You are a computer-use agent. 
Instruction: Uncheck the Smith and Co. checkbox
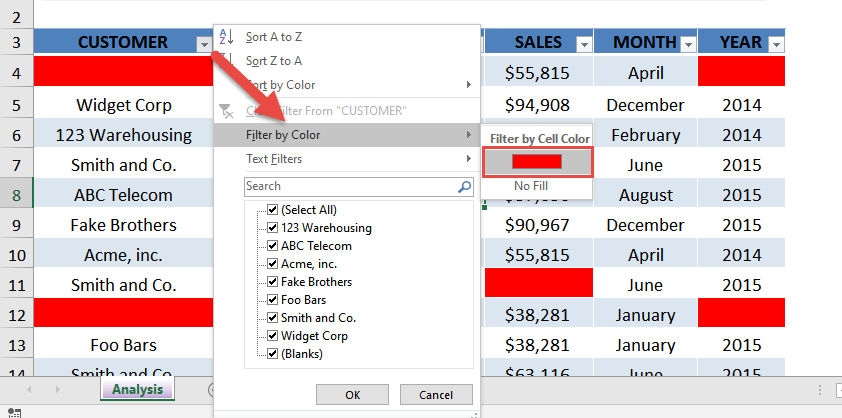click(272, 318)
